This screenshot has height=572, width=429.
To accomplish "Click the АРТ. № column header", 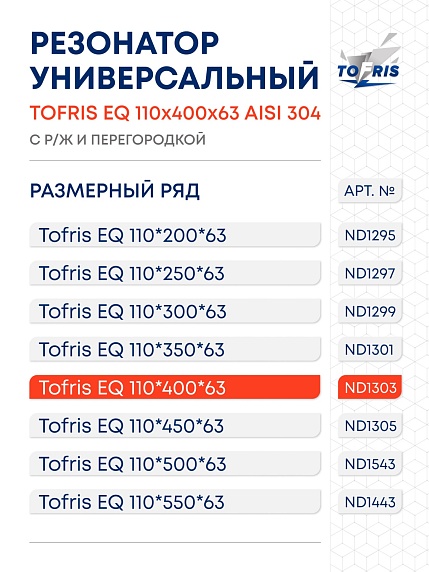I will click(x=370, y=190).
